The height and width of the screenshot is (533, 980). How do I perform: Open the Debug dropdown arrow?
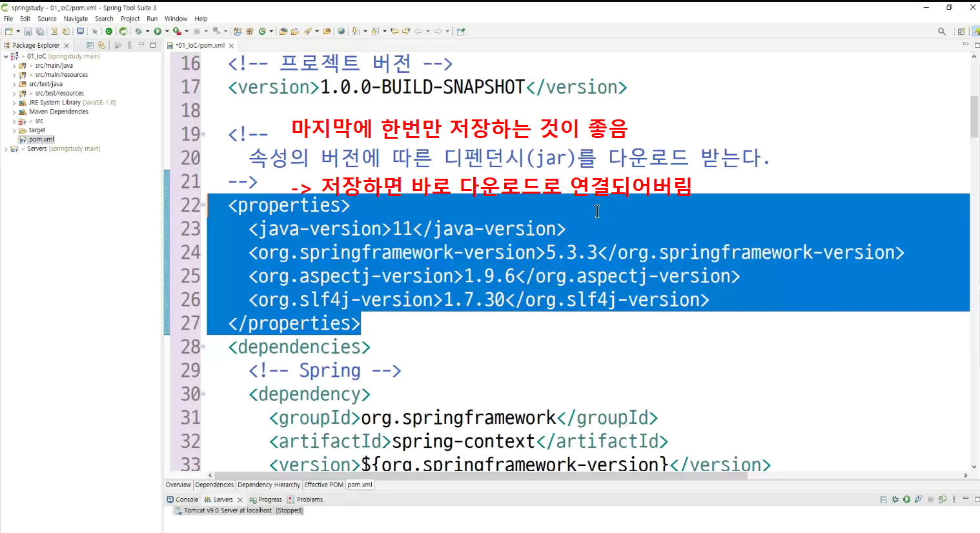147,31
